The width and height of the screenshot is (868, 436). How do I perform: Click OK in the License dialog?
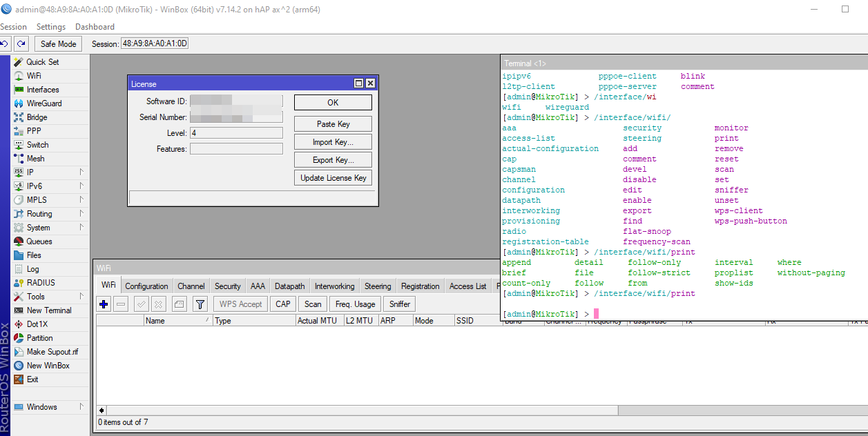(333, 103)
